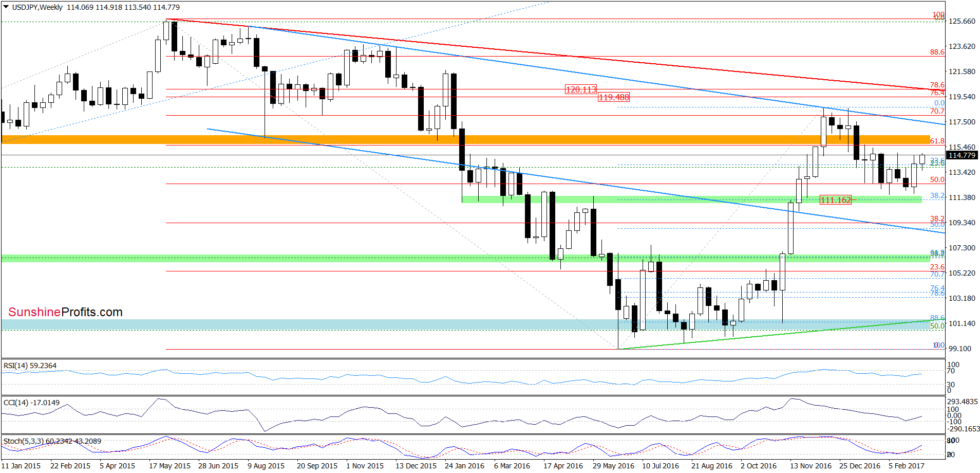Screen dimensions: 980x473
Task: Click the 109.340 price axis value
Action: point(962,223)
